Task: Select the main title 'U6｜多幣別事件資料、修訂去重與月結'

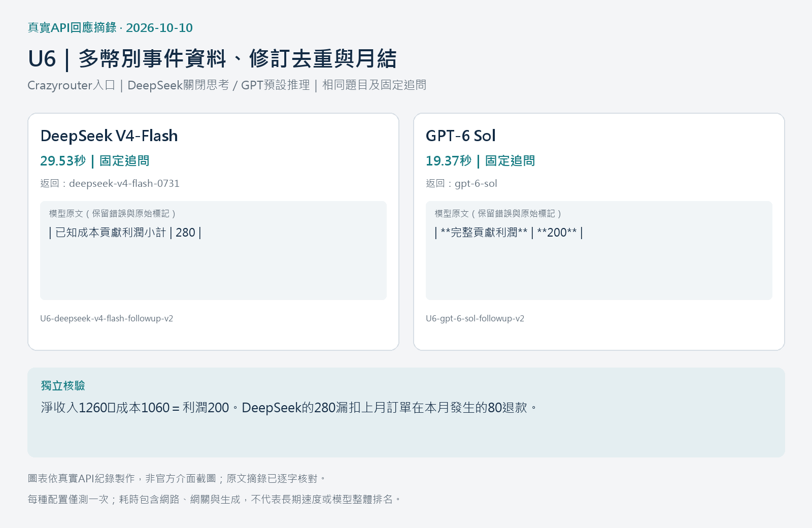Action: tap(212, 58)
